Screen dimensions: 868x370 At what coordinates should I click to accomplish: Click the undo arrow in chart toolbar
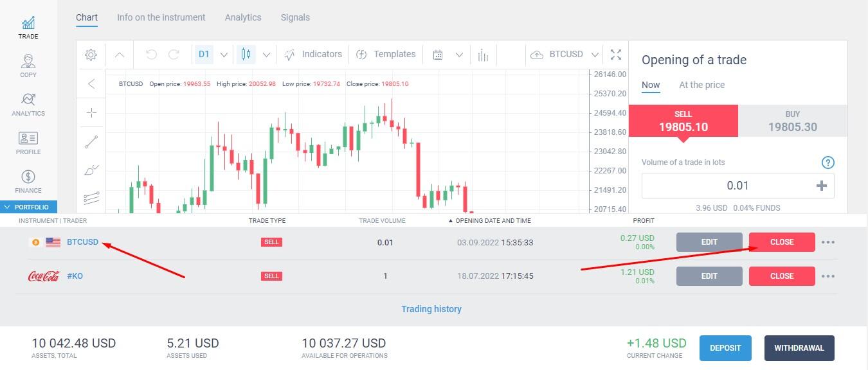151,55
